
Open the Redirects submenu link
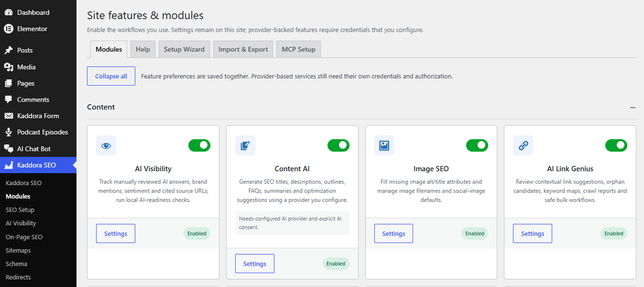click(x=18, y=277)
